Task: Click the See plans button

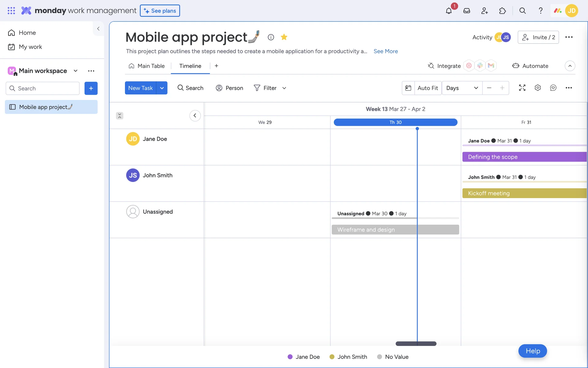Action: point(160,11)
